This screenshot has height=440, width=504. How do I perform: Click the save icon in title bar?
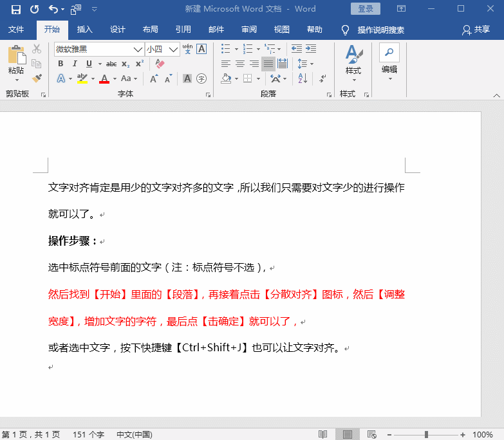16,9
